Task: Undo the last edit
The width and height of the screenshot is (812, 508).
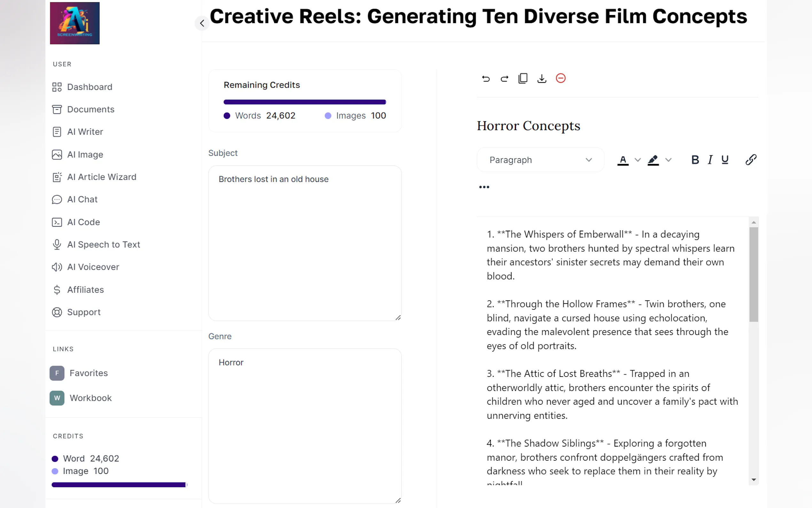Action: point(485,78)
